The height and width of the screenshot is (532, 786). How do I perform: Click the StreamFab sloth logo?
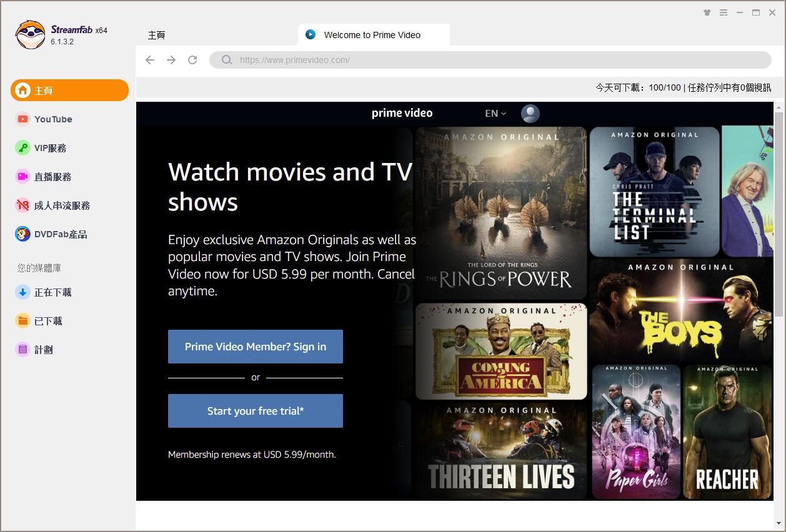30,34
